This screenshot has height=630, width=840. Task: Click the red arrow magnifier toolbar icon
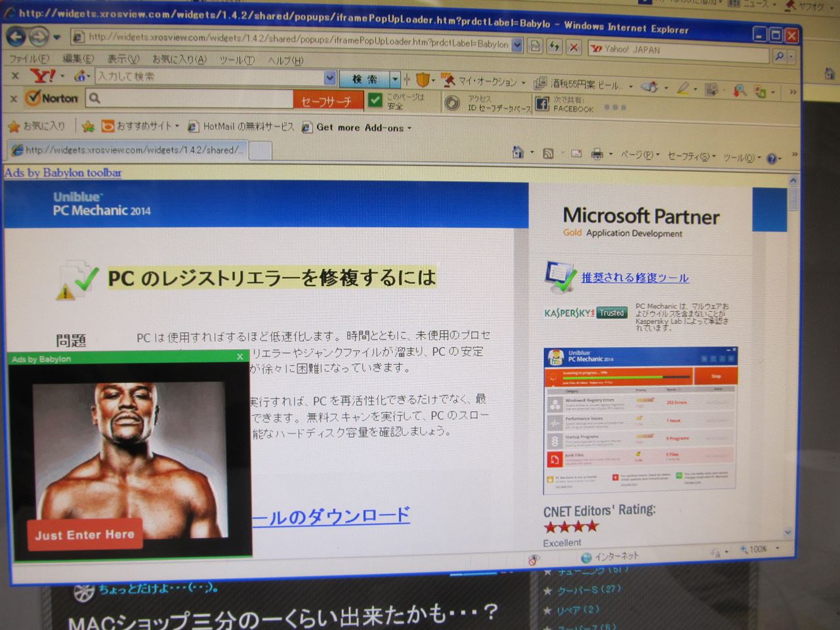[739, 90]
